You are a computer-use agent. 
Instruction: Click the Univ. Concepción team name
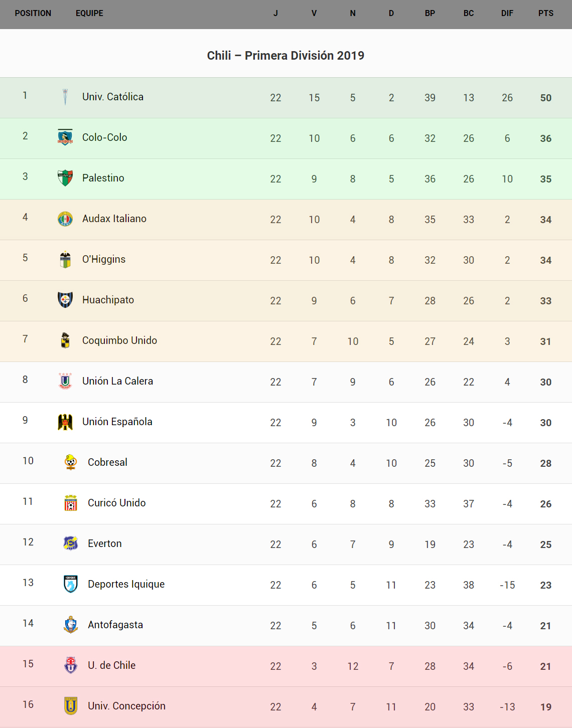(126, 706)
